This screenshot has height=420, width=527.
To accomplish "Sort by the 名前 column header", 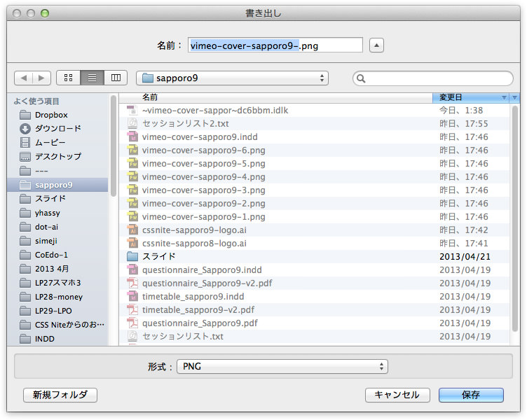I will point(275,97).
